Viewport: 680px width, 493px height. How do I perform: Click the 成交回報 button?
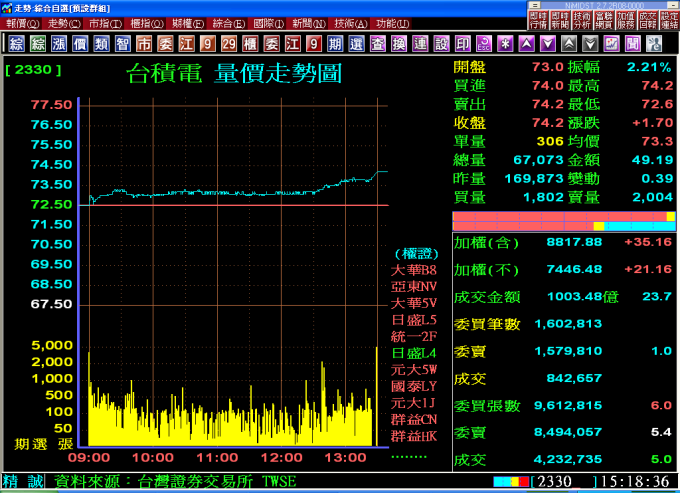[647, 20]
